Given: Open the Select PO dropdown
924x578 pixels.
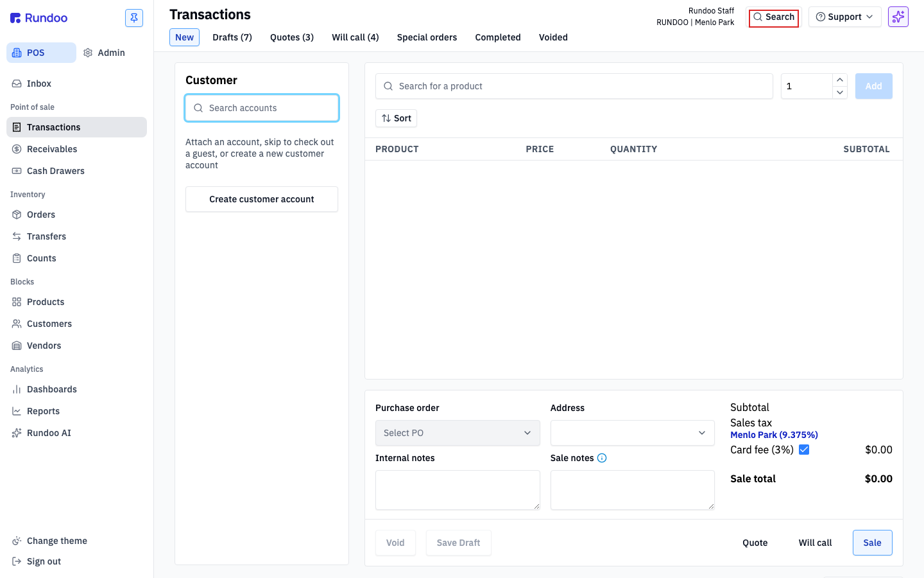Looking at the screenshot, I should click(458, 433).
